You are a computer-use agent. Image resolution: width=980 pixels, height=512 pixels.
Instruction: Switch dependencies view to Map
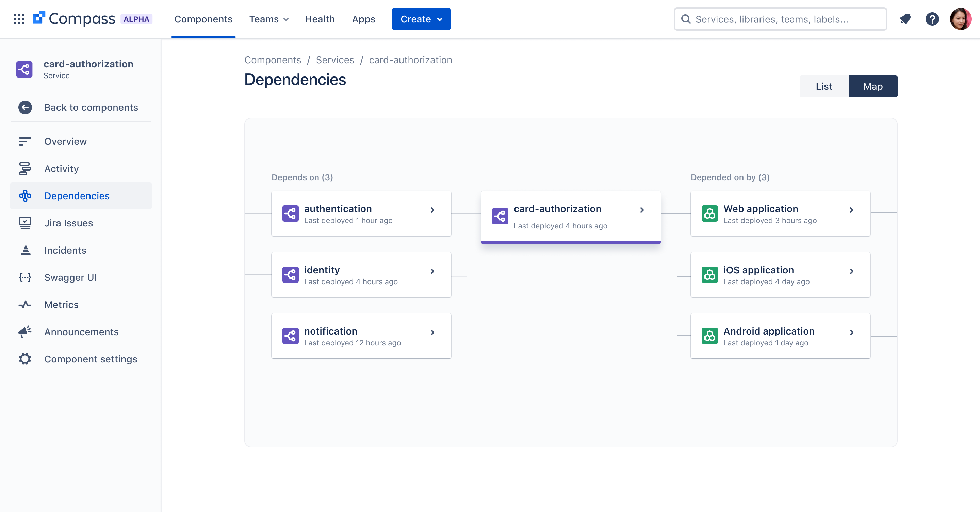coord(872,86)
